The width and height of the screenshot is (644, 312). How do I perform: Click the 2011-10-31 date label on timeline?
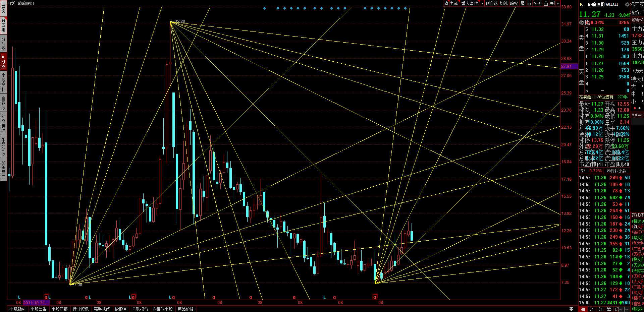pos(36,303)
